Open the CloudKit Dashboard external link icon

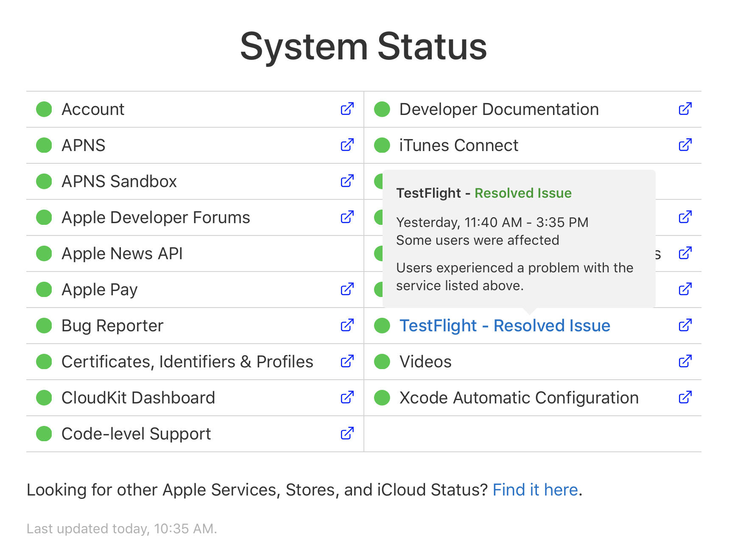pos(347,398)
